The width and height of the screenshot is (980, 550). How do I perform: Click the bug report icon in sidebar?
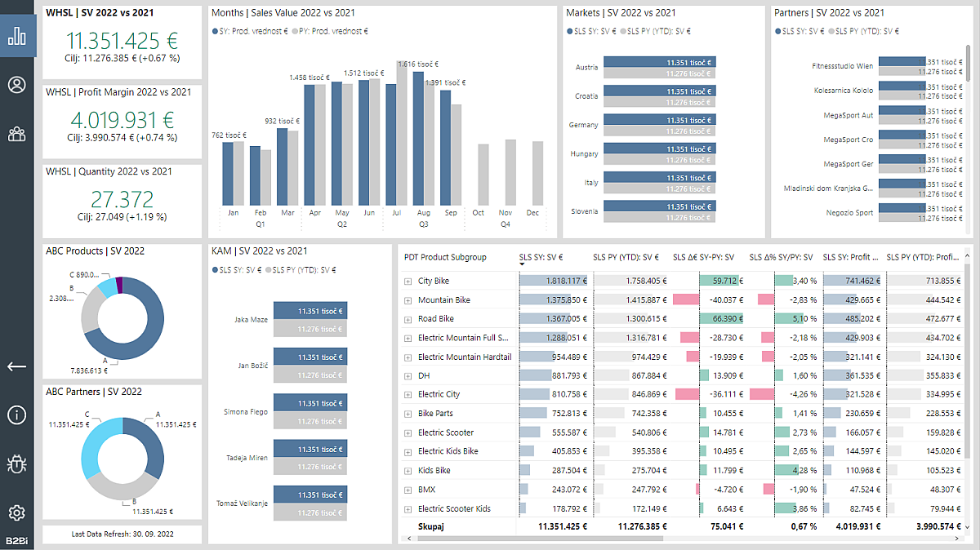16,464
